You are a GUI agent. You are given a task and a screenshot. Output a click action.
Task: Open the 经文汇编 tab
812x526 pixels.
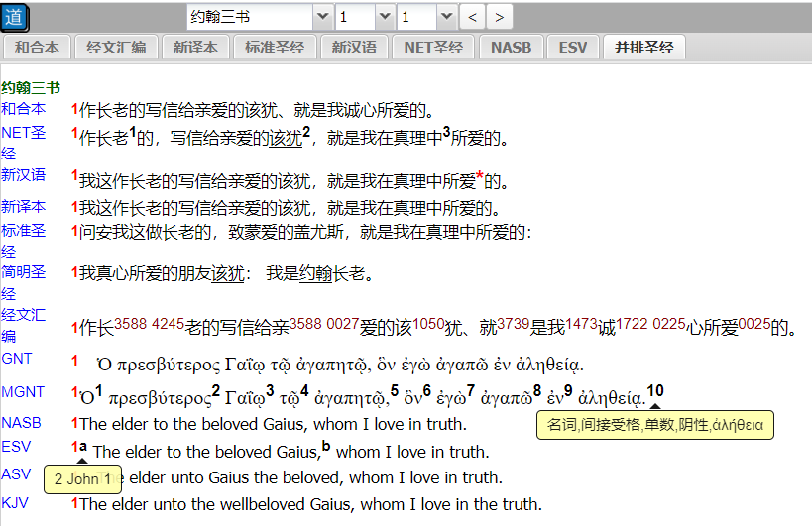coord(118,48)
